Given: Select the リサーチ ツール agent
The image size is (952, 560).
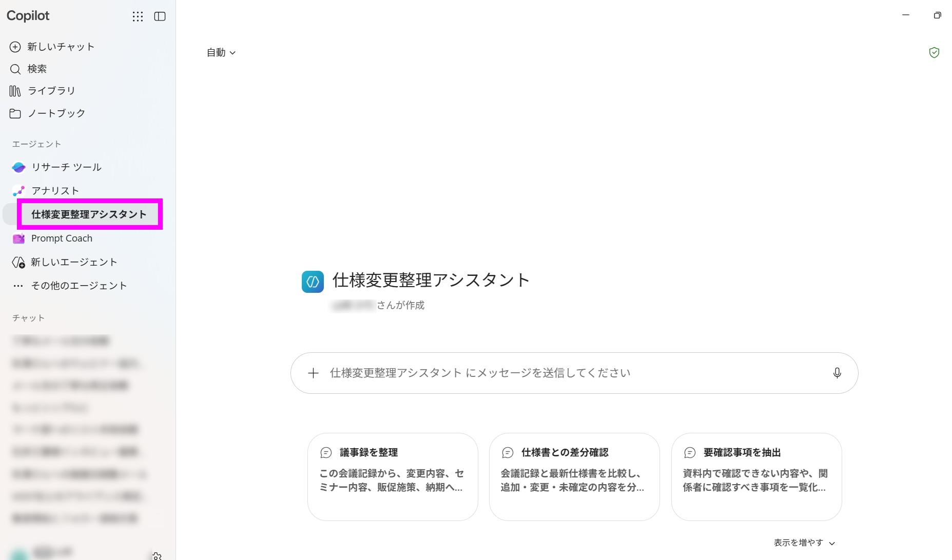Looking at the screenshot, I should pyautogui.click(x=66, y=167).
